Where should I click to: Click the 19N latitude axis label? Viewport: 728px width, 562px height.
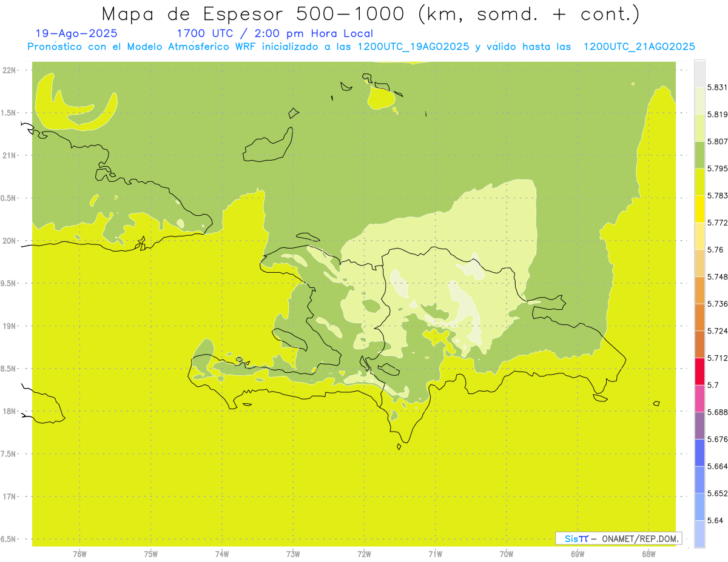point(9,326)
